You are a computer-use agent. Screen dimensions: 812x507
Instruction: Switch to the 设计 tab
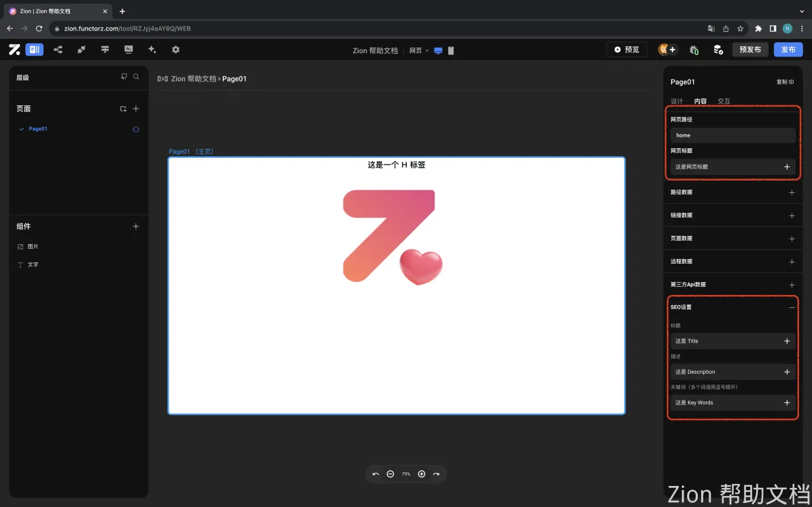click(x=677, y=101)
